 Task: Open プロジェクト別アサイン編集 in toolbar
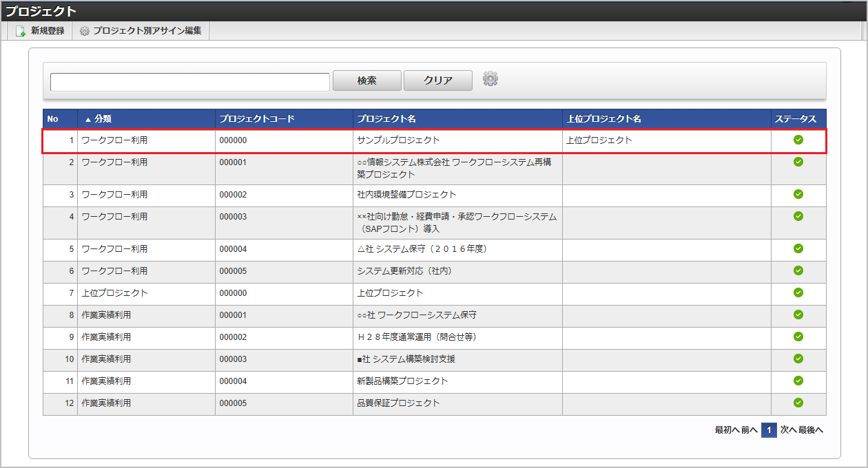(147, 31)
